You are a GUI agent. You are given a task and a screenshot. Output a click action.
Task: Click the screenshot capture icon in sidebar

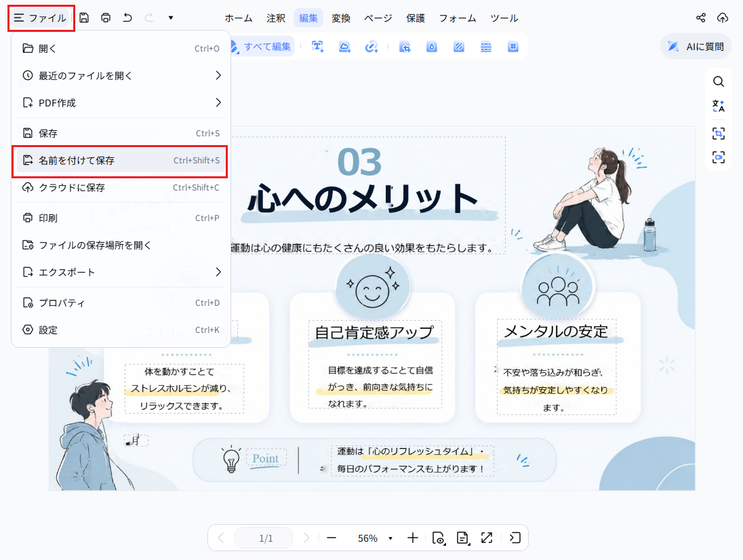(719, 134)
